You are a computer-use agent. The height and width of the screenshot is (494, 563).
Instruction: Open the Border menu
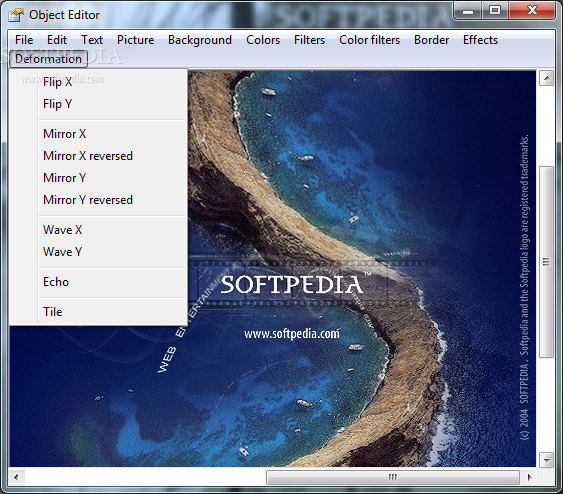point(431,40)
